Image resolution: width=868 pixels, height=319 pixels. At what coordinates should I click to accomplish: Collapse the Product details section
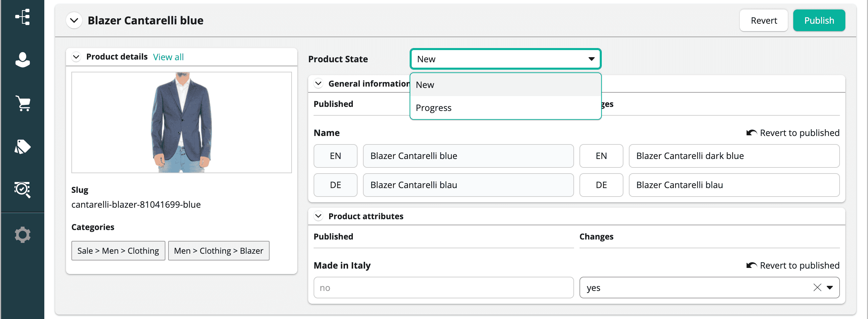(76, 57)
